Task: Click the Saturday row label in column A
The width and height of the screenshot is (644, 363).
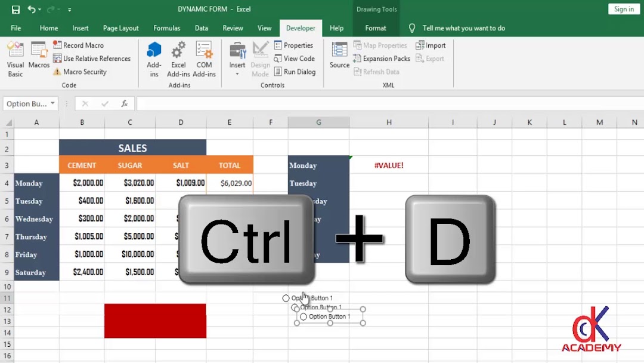Action: (36, 272)
